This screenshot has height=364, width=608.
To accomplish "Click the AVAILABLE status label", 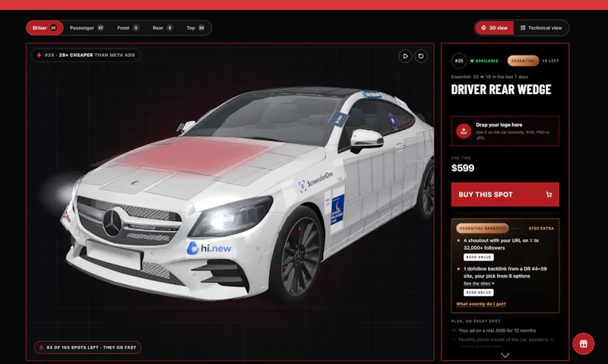I will click(x=484, y=61).
